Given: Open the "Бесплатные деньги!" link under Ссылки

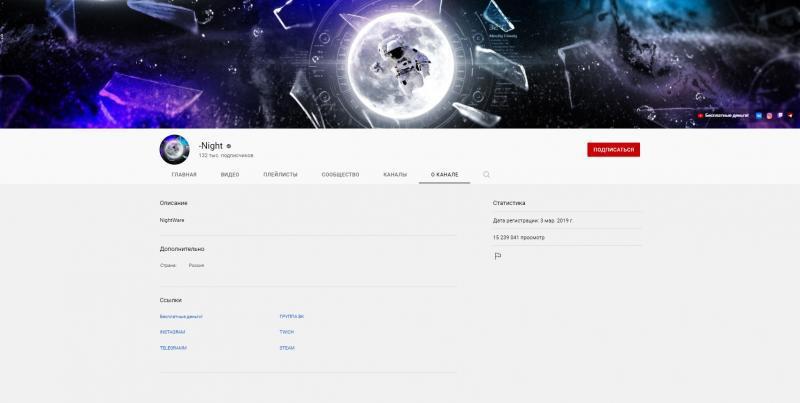Looking at the screenshot, I should [181, 317].
